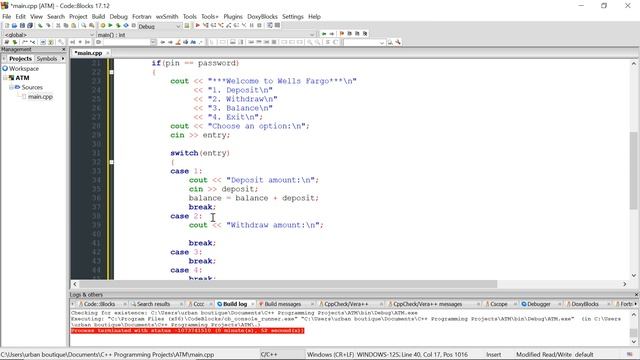Toggle code fold at line 22

tap(111, 72)
